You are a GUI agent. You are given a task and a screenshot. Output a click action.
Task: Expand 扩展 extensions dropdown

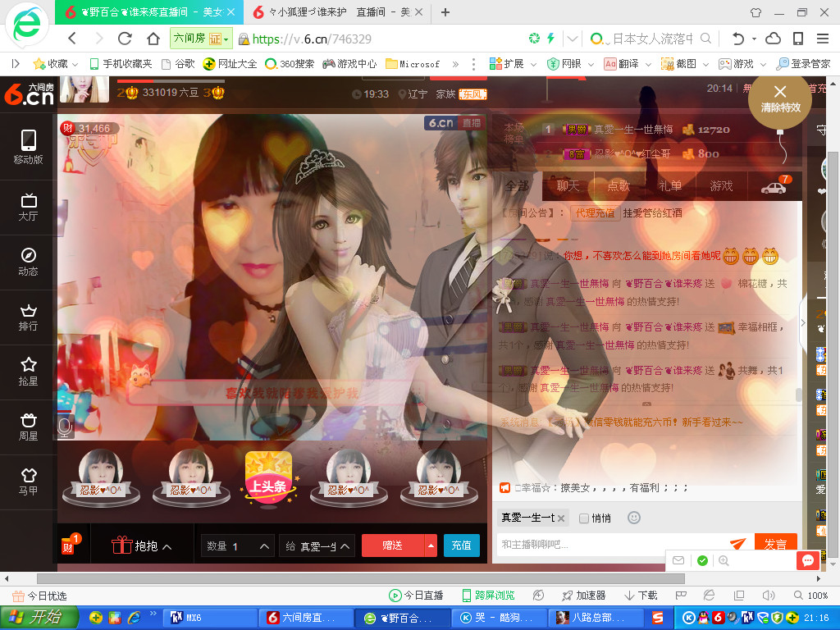click(533, 64)
